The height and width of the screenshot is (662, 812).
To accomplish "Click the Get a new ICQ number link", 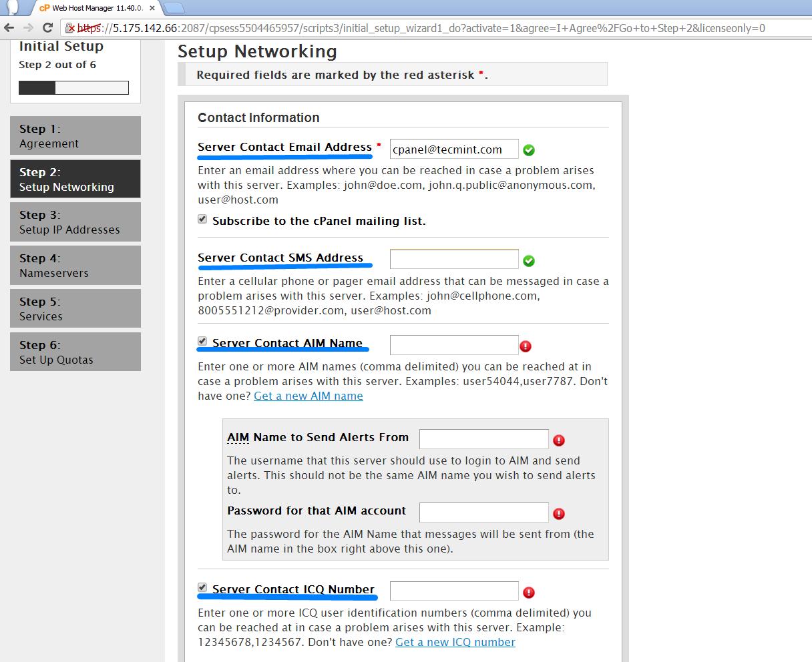I will tap(455, 642).
